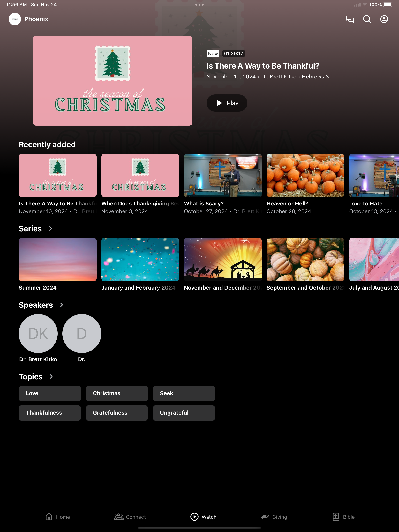Viewport: 399px width, 532px height.
Task: Play the featured sermon
Action: click(227, 103)
